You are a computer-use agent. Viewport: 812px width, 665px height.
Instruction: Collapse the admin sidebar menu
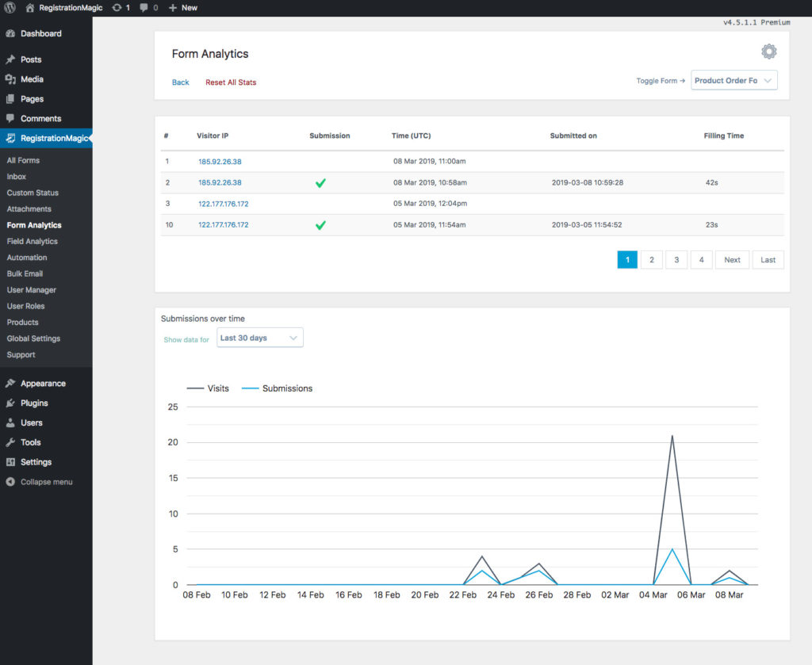point(46,482)
